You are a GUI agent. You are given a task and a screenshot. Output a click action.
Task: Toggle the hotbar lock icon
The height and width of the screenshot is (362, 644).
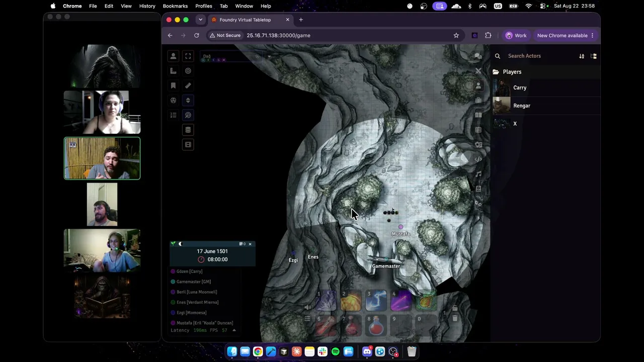(x=455, y=308)
